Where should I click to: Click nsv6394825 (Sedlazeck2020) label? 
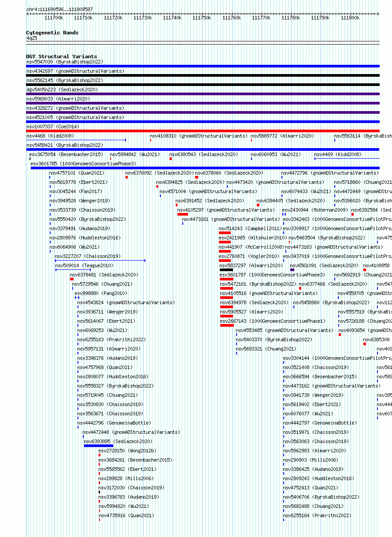[x=190, y=182]
